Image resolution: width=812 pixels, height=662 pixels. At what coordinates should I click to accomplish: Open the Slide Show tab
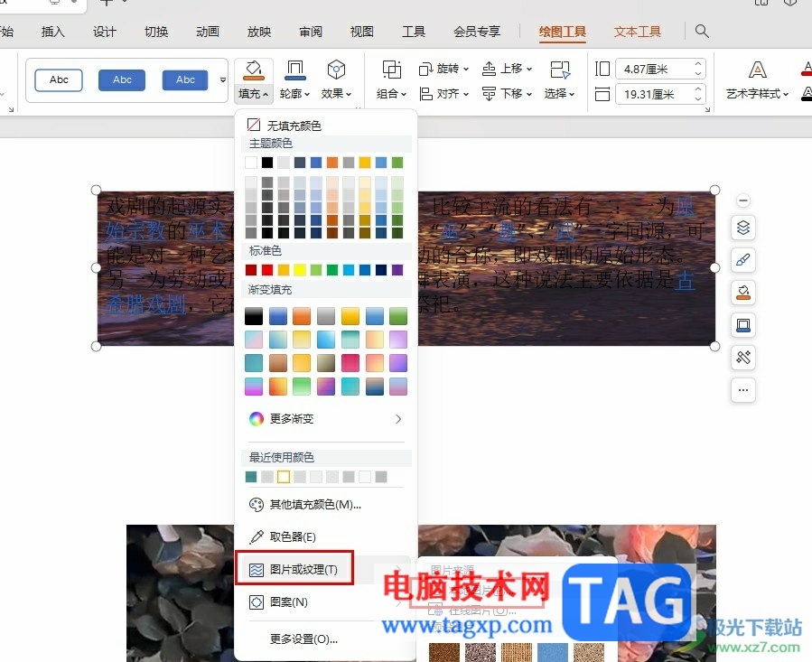(259, 32)
